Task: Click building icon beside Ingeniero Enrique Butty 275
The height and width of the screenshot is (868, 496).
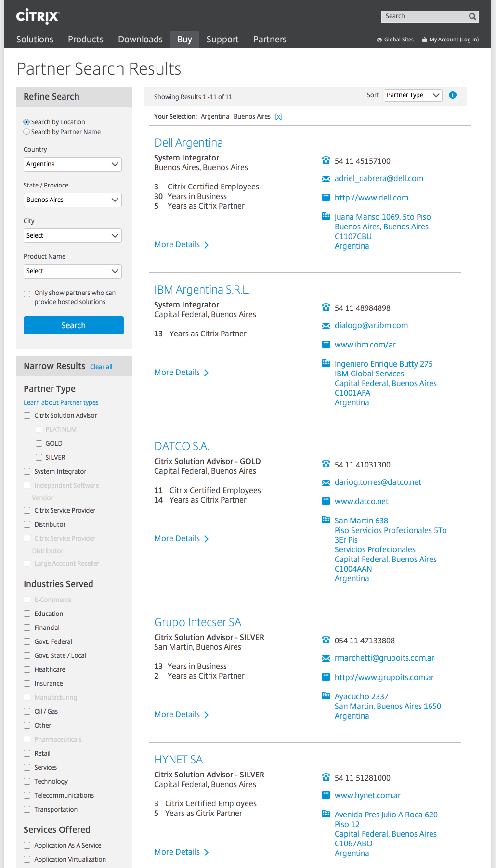Action: point(326,363)
